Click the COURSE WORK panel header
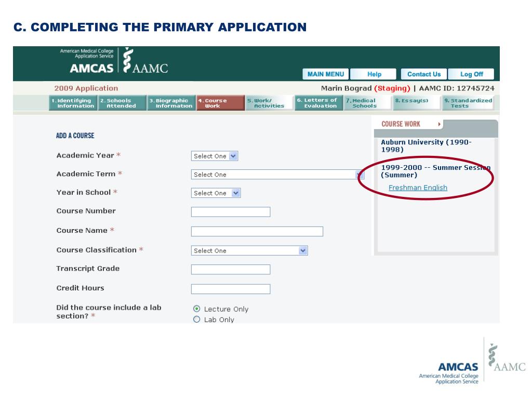Screen dimensions: 532x399 point(401,124)
